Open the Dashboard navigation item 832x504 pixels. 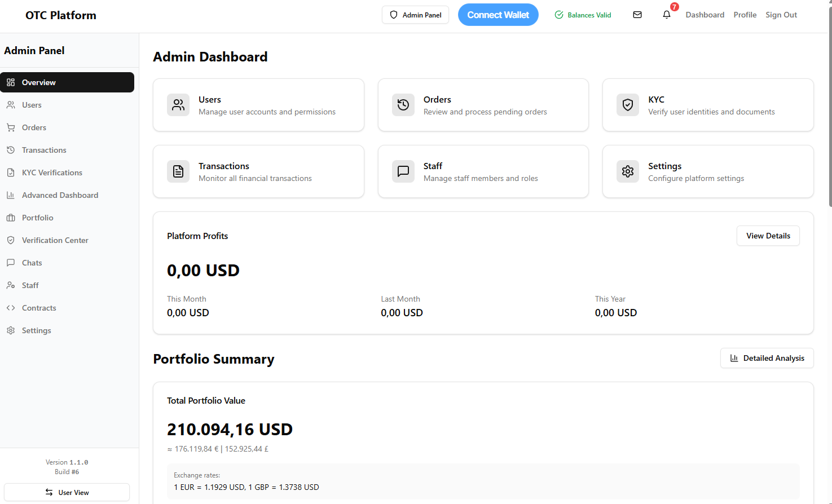pos(705,15)
